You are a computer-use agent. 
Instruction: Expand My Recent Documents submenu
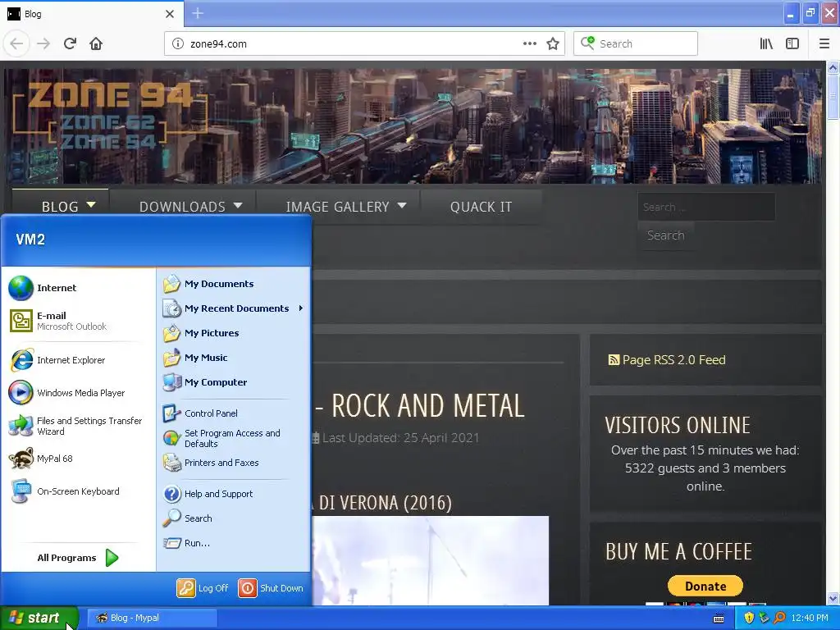[x=234, y=308]
